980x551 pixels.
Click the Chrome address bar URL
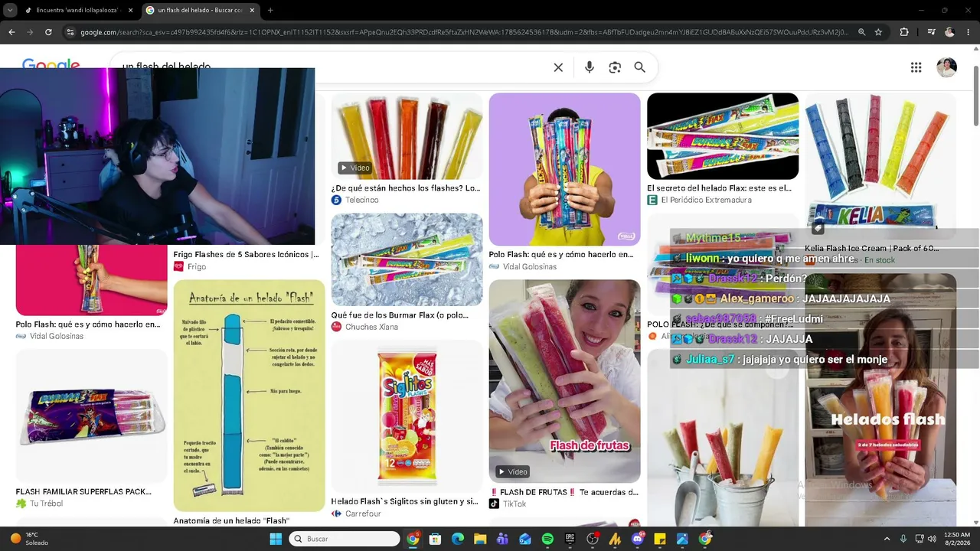(464, 32)
